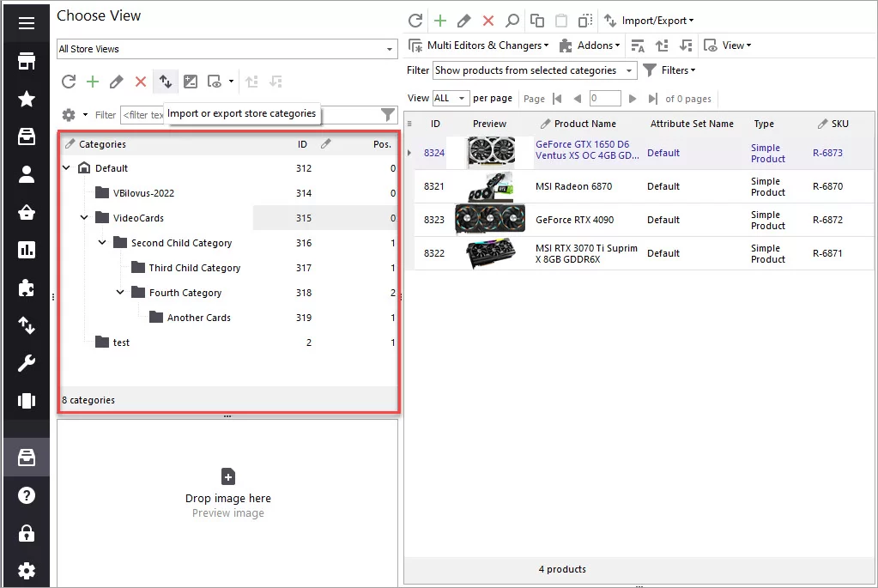
Task: Open the product search magnifier
Action: pos(512,21)
